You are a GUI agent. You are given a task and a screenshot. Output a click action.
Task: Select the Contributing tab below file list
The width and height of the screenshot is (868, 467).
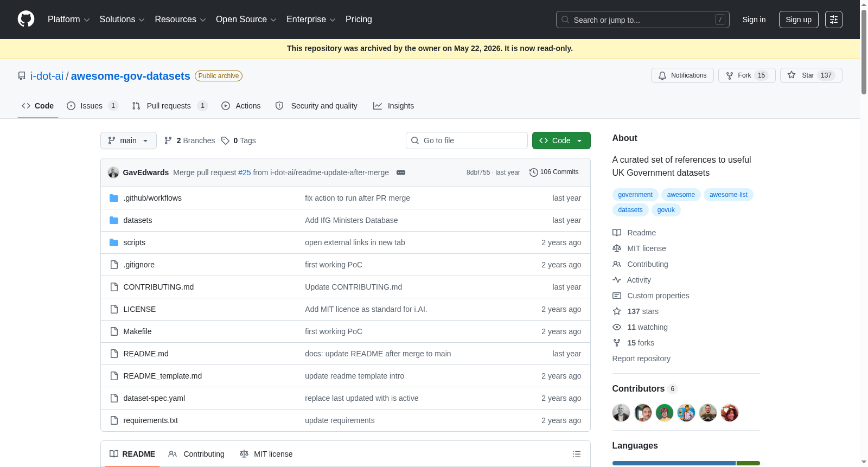196,454
